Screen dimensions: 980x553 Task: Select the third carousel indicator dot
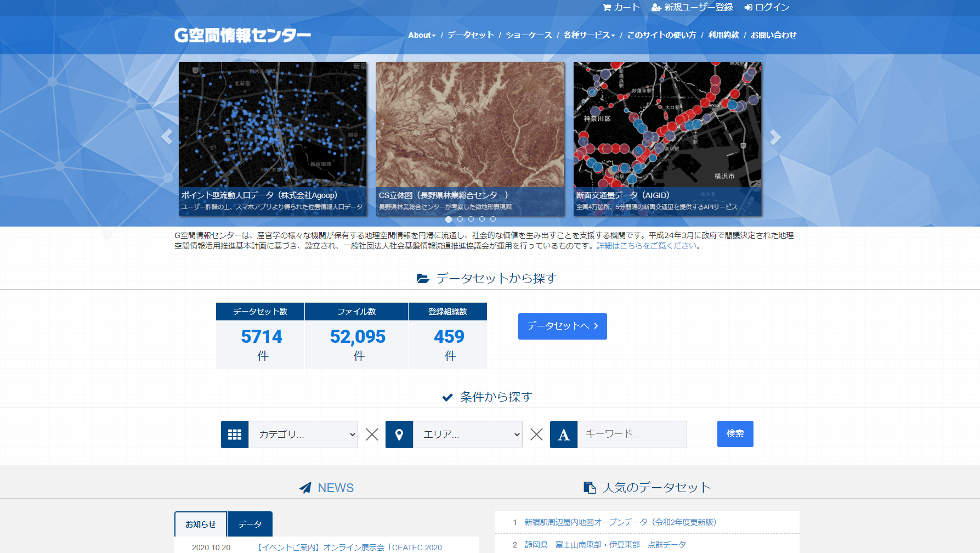[471, 219]
